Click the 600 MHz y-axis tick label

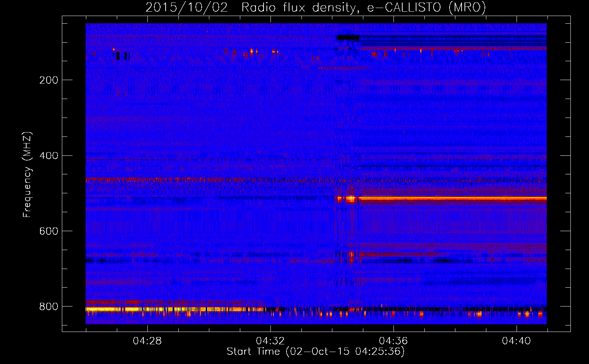pyautogui.click(x=49, y=231)
